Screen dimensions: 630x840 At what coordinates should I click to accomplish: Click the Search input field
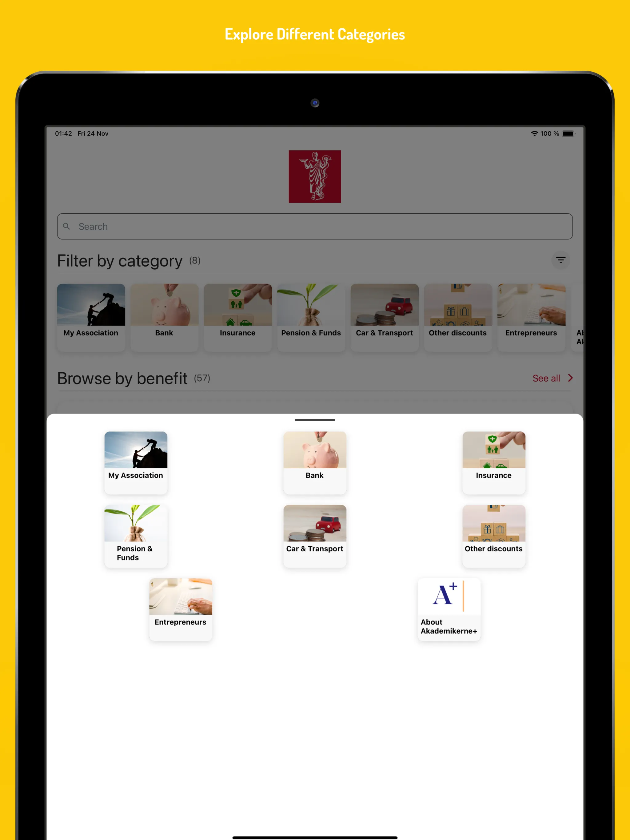pos(315,226)
